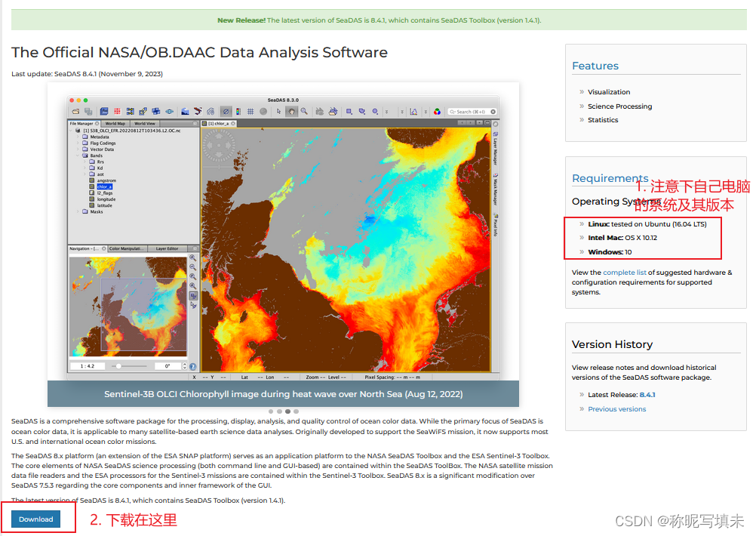
Task: Open the RGB circles image icon
Action: [x=437, y=112]
